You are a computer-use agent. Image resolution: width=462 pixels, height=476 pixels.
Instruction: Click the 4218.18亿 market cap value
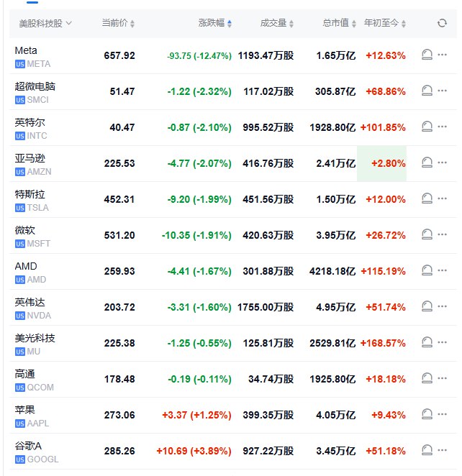tap(332, 271)
